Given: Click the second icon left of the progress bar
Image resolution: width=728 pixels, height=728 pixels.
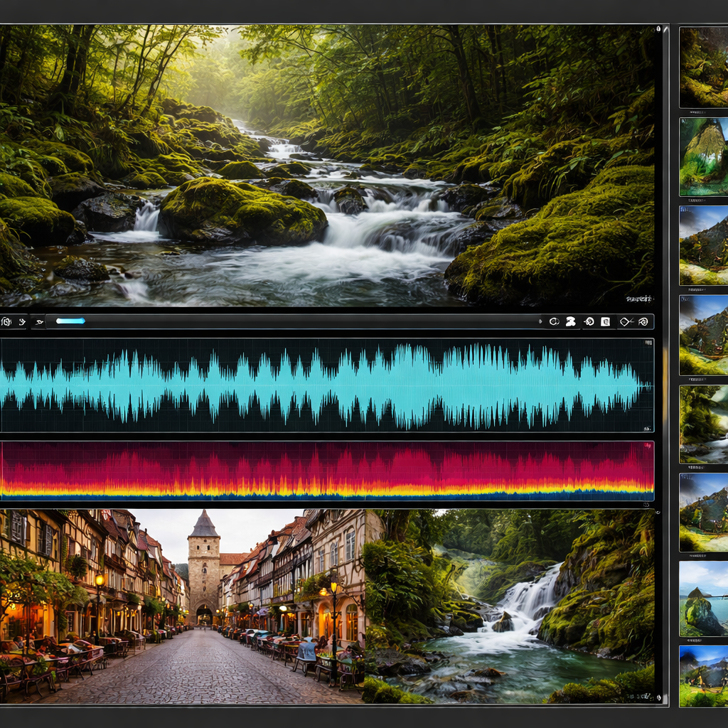Looking at the screenshot, I should tap(22, 322).
